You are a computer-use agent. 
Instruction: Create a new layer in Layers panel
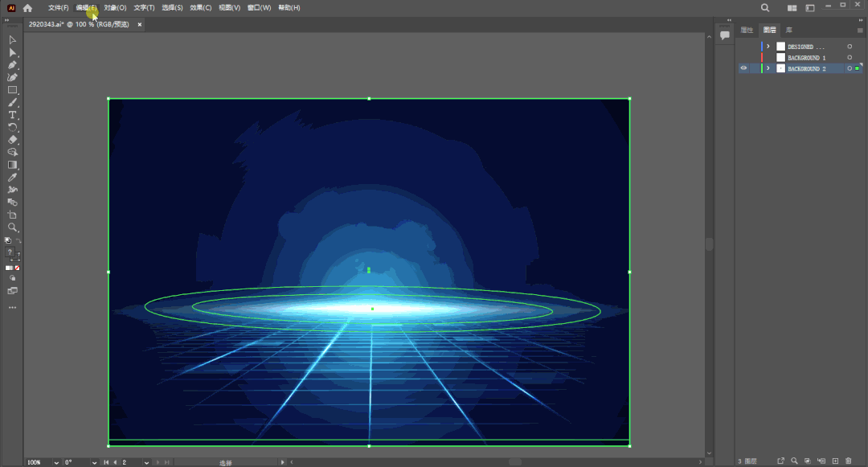pyautogui.click(x=835, y=461)
